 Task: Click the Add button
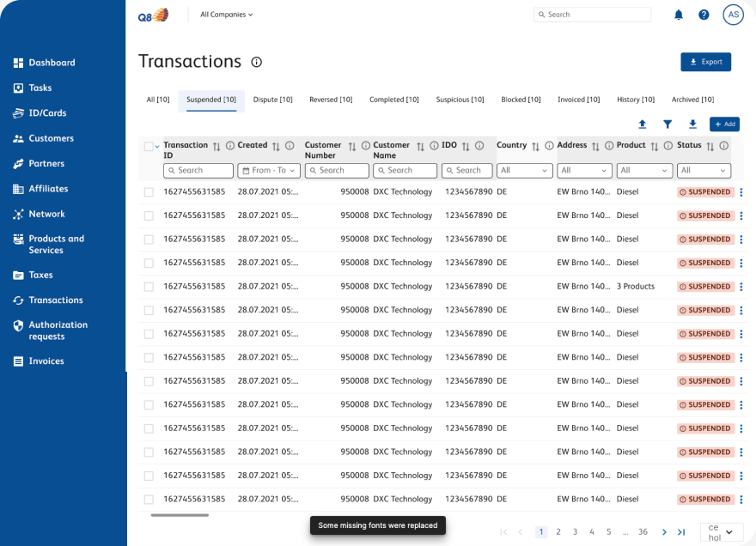tap(725, 124)
